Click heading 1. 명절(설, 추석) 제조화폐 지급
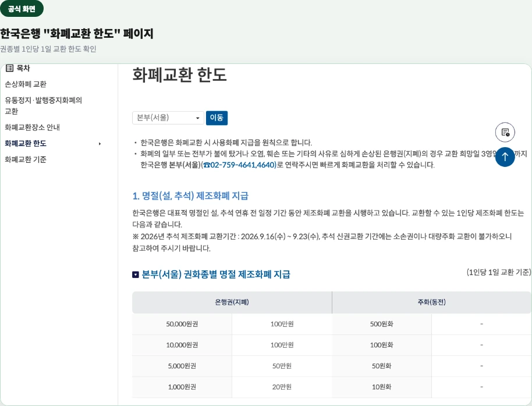This screenshot has height=406, width=532. [190, 195]
